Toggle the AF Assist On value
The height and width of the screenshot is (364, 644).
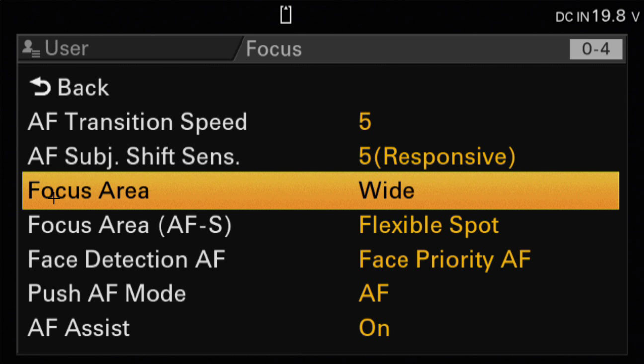374,328
